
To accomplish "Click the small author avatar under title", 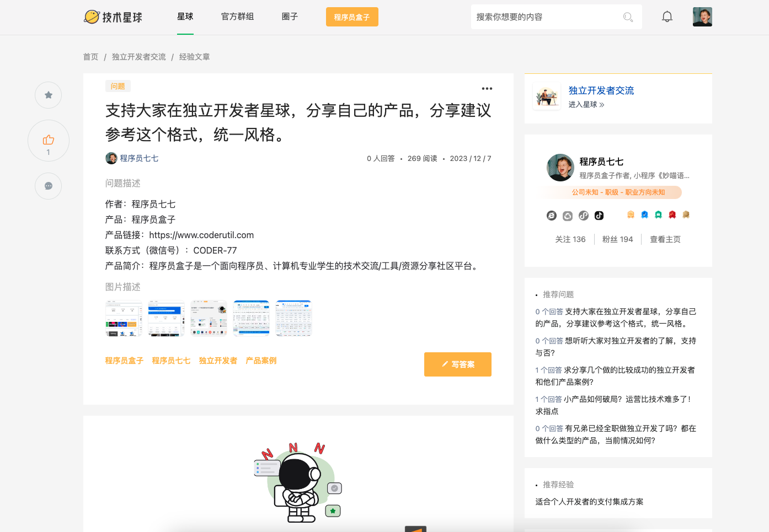I will (111, 158).
